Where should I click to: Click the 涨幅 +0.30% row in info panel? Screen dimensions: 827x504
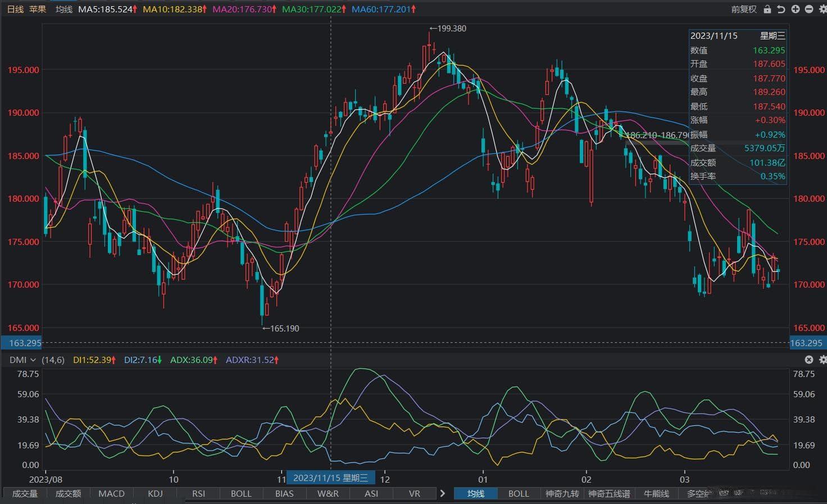[x=738, y=120]
